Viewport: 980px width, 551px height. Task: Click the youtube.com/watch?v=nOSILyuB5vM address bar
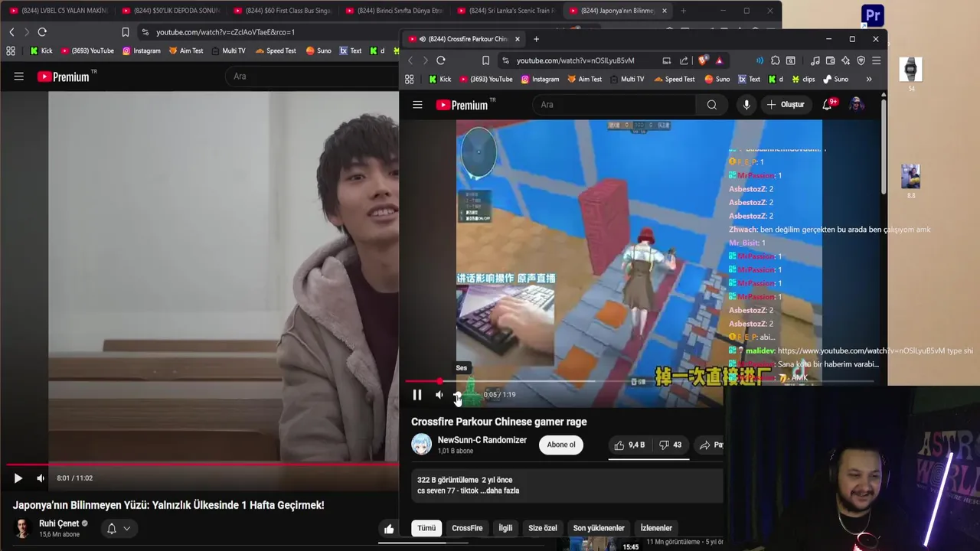[x=575, y=60]
